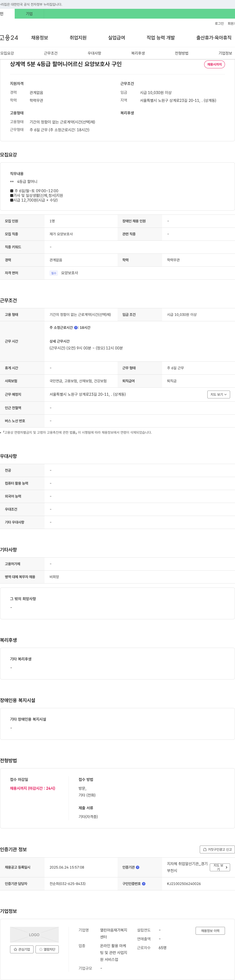Viewport: 235px width, 980px height.
Task: Click the registration date 2025.06.24 15:57:08
Action: coord(67,867)
